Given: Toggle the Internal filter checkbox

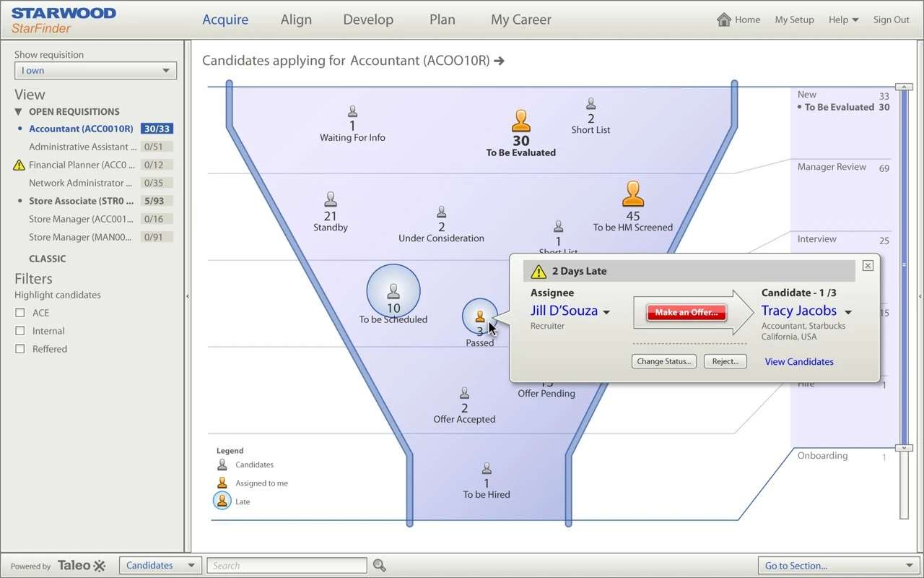Looking at the screenshot, I should pos(20,331).
